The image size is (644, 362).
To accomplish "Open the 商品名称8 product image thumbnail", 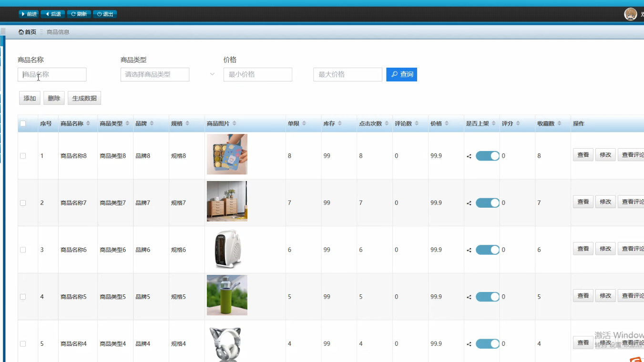I will point(227,154).
